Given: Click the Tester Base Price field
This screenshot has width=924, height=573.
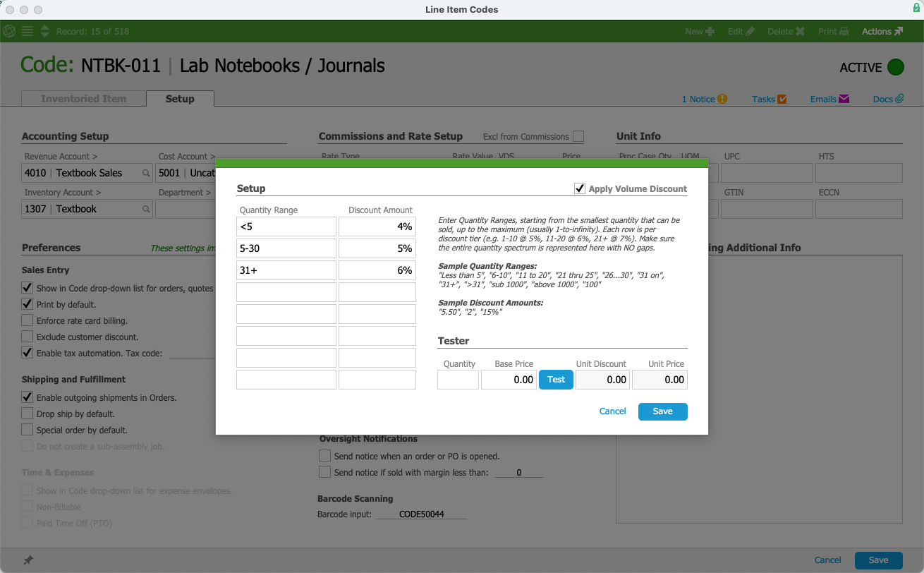Looking at the screenshot, I should [509, 380].
